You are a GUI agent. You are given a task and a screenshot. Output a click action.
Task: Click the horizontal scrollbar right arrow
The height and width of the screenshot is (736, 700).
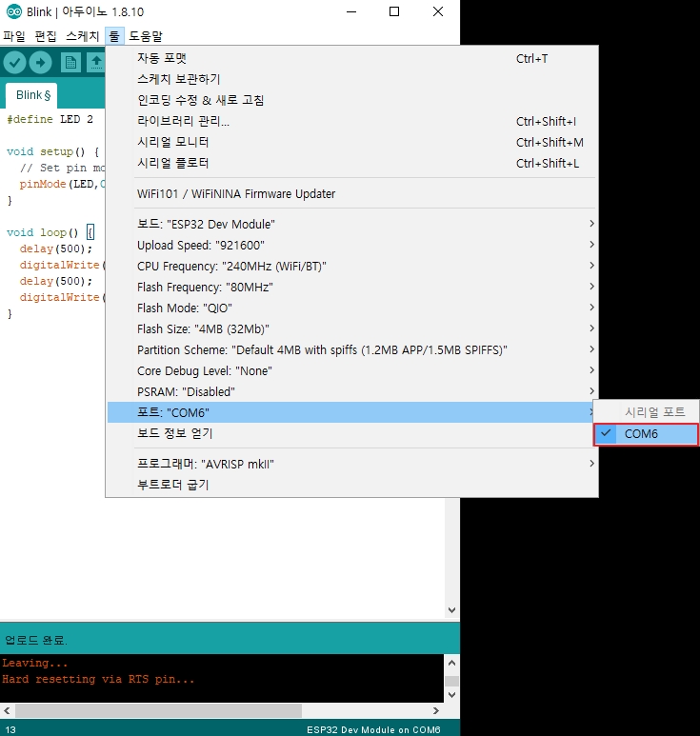pos(435,710)
